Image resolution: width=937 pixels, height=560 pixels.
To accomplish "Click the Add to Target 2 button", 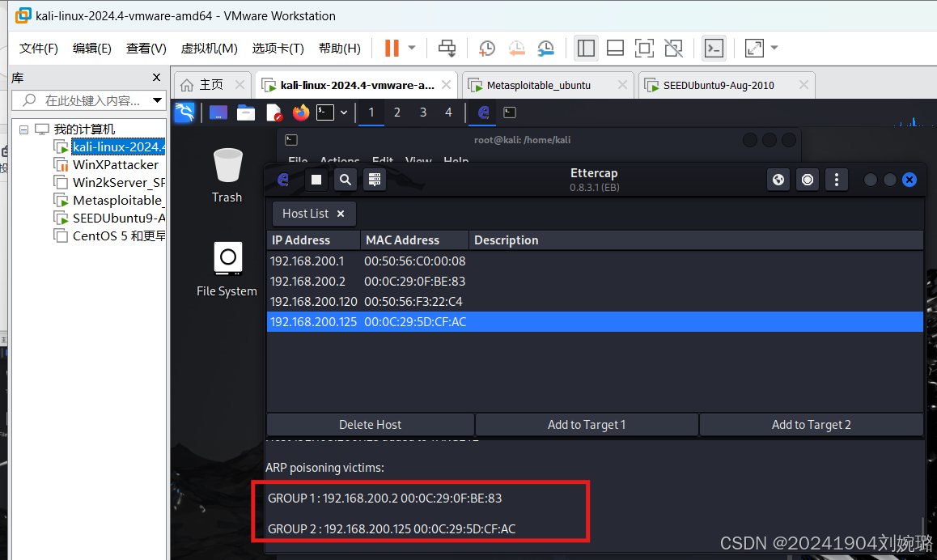I will (x=811, y=424).
